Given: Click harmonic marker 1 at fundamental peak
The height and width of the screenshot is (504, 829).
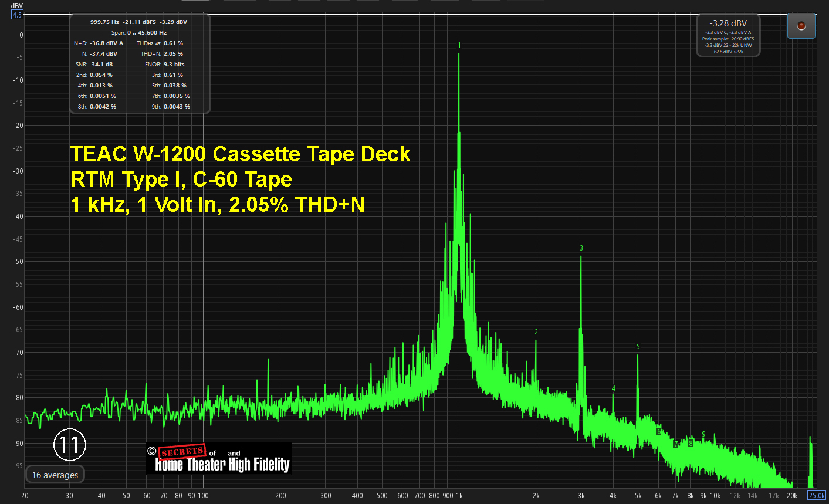Looking at the screenshot, I should point(459,45).
